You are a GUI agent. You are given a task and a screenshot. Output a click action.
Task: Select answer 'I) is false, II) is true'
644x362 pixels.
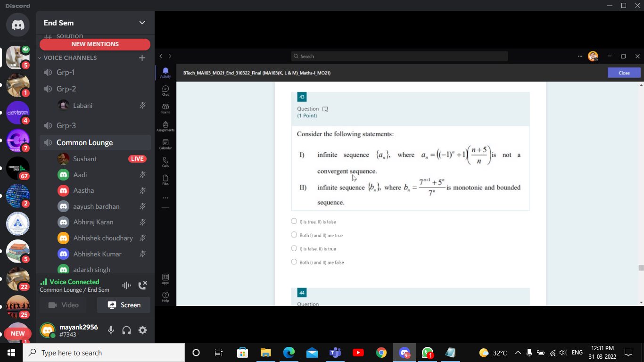coord(294,248)
